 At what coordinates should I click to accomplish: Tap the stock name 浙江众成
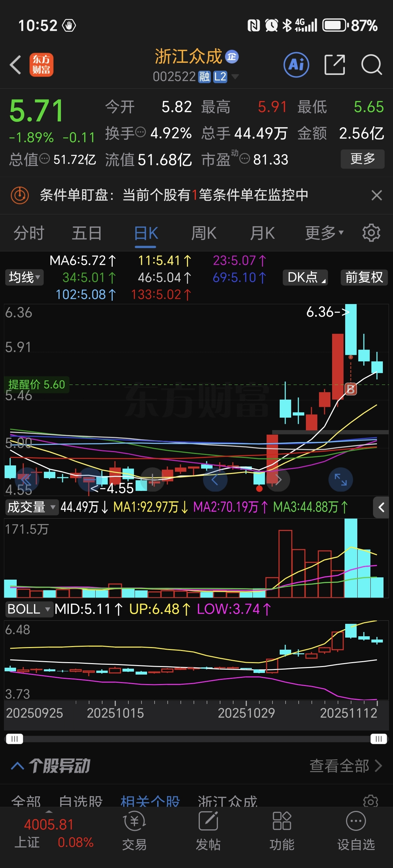(188, 57)
